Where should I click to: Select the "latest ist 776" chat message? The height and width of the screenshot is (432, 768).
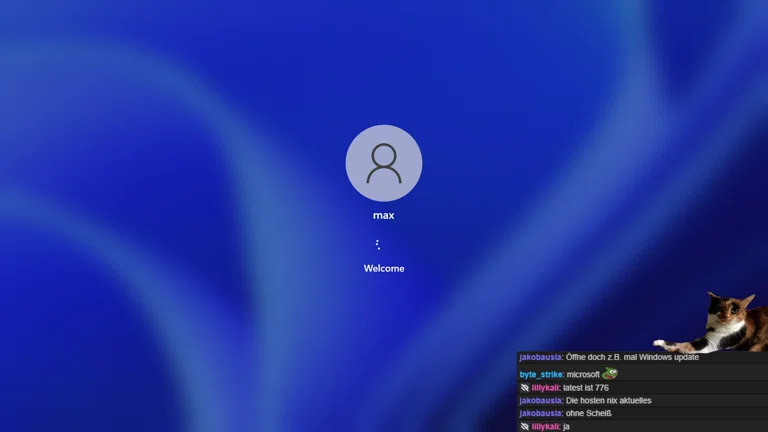[x=586, y=388]
